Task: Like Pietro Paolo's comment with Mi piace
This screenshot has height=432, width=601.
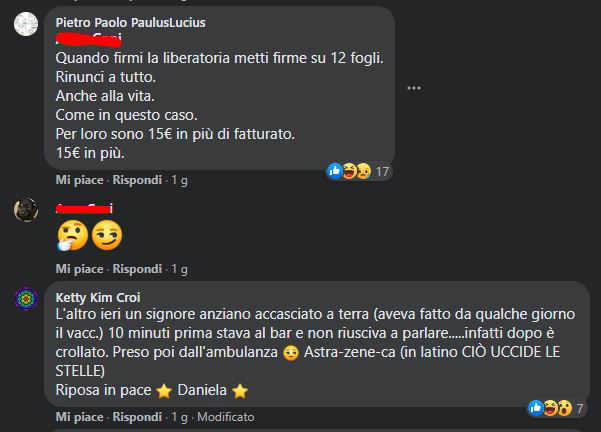Action: (x=80, y=180)
